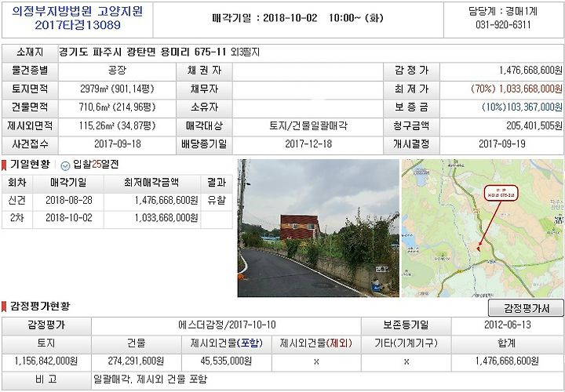The height and width of the screenshot is (392, 565).
Task: Click the phone number 031-920-6311
Action: coord(503,25)
